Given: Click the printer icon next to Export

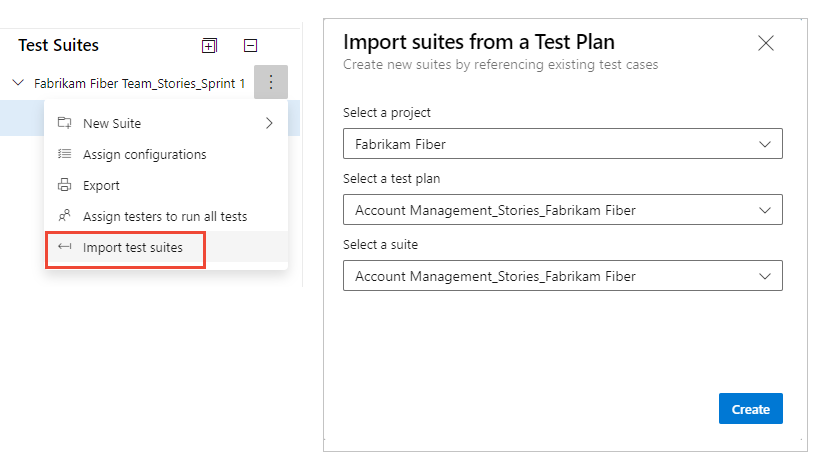Looking at the screenshot, I should [65, 185].
